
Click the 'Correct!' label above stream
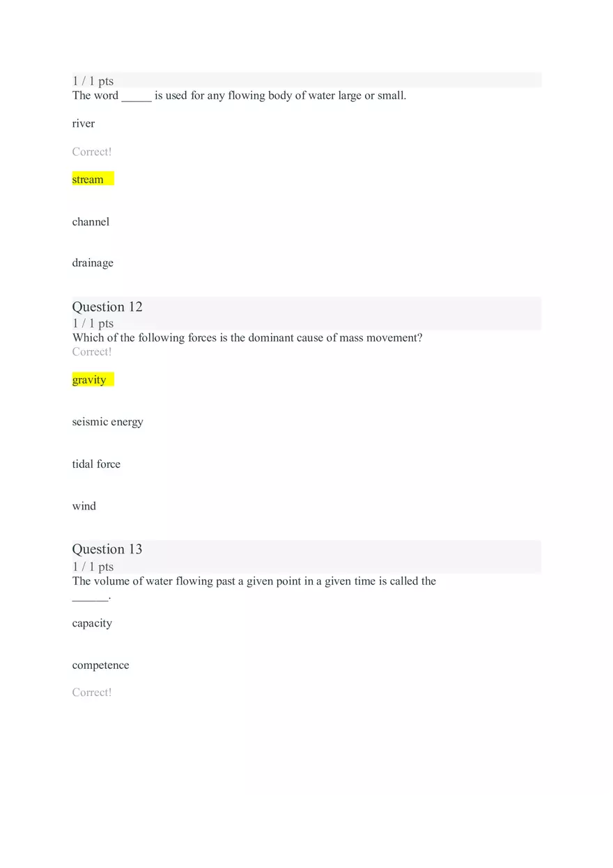point(92,152)
